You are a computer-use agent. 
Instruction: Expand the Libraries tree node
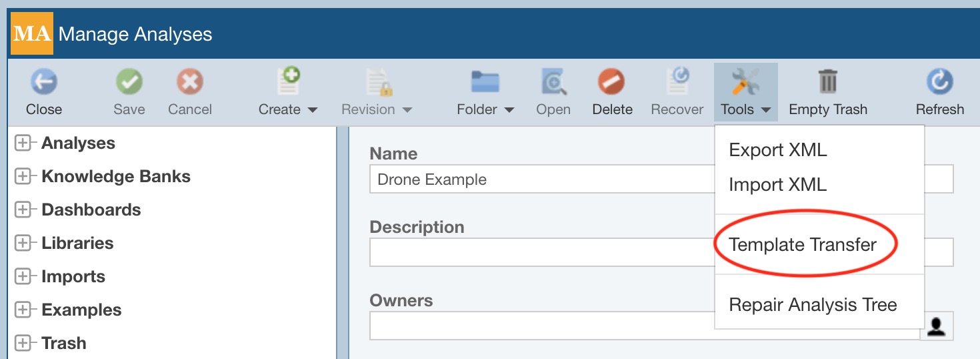(x=23, y=244)
